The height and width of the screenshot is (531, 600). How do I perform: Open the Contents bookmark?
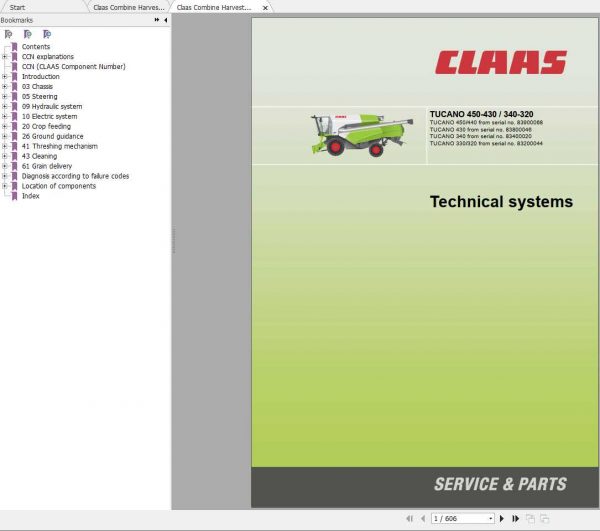[36, 47]
